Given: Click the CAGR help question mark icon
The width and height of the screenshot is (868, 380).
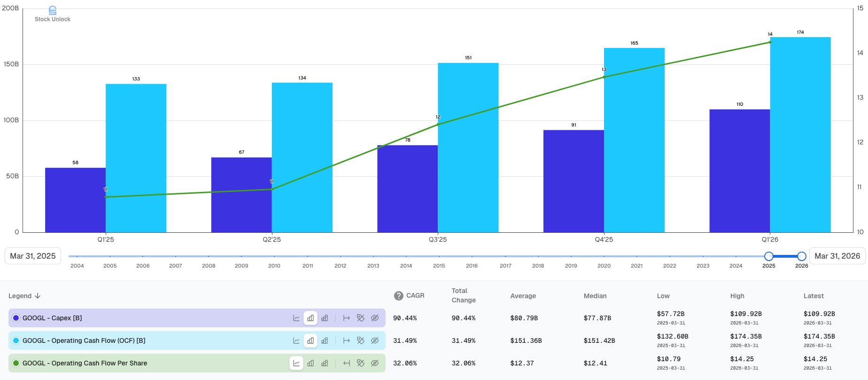Looking at the screenshot, I should 399,296.
